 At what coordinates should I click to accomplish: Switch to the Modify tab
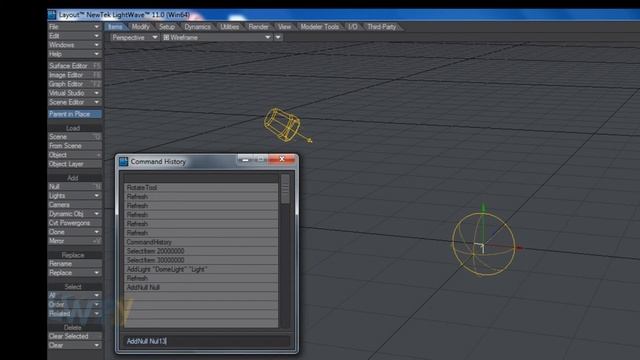[140, 27]
